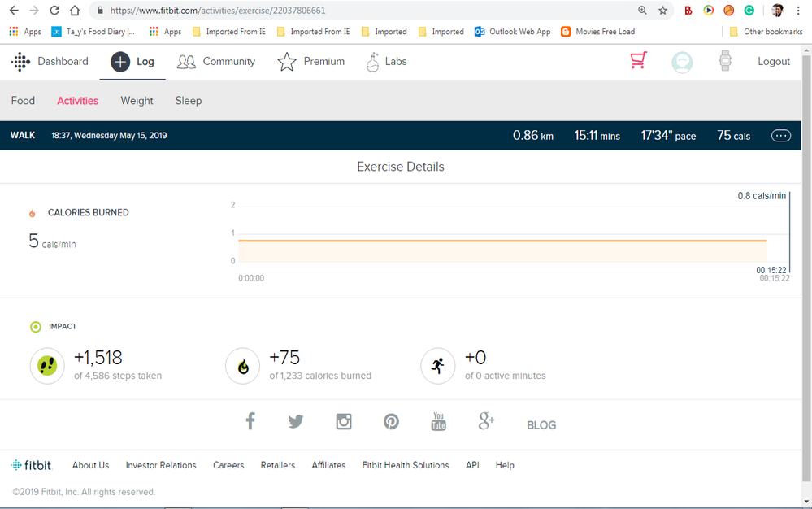This screenshot has height=509, width=812.
Task: Open the Sleep tab
Action: click(189, 101)
